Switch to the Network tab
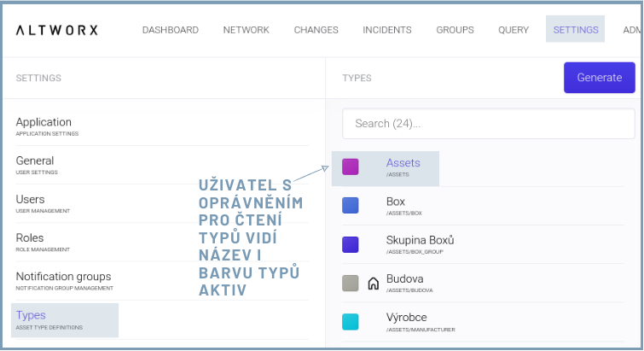 coord(246,30)
